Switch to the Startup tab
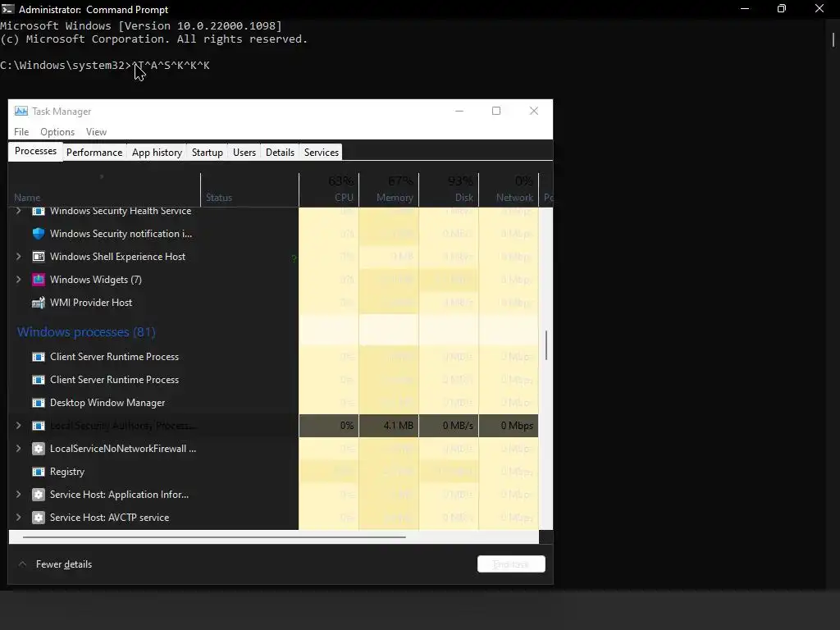The height and width of the screenshot is (630, 840). click(x=208, y=152)
